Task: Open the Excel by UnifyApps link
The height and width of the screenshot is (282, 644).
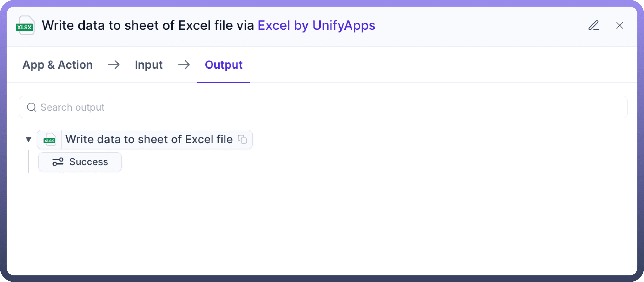Action: (316, 25)
